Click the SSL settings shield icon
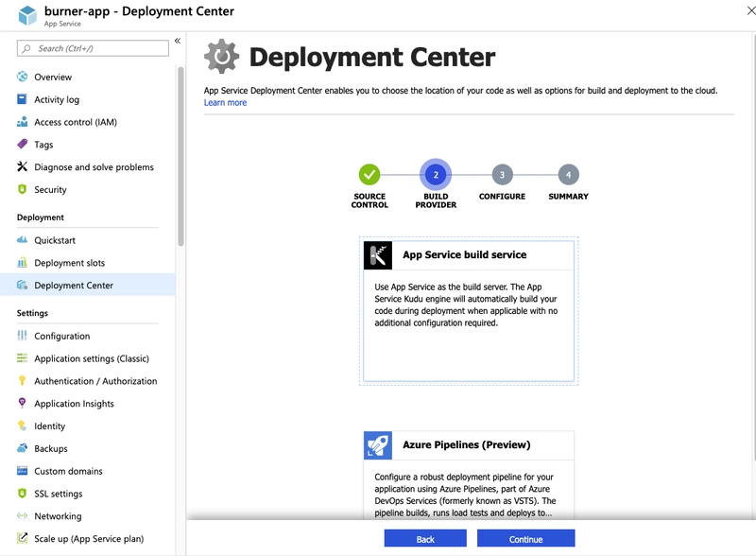Screen dimensions: 756x556 point(22,494)
